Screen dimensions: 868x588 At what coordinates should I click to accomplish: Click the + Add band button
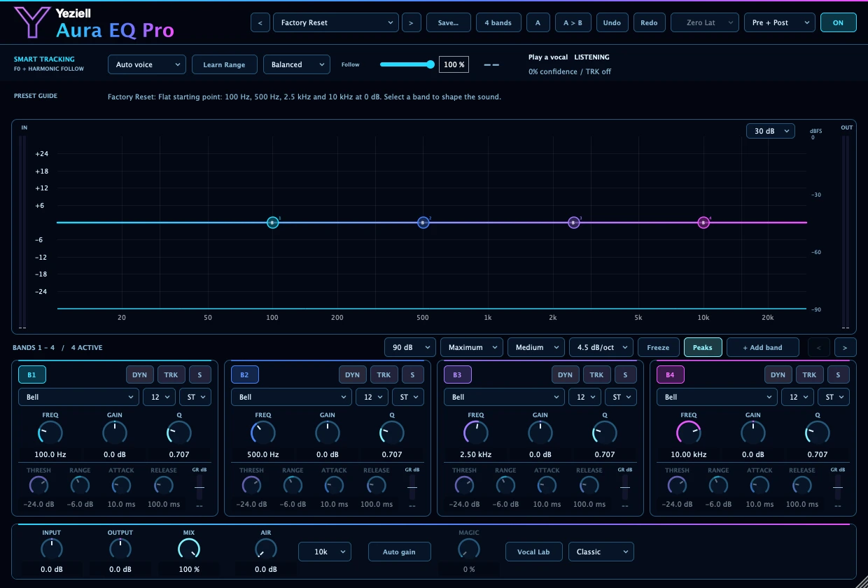[x=763, y=347]
